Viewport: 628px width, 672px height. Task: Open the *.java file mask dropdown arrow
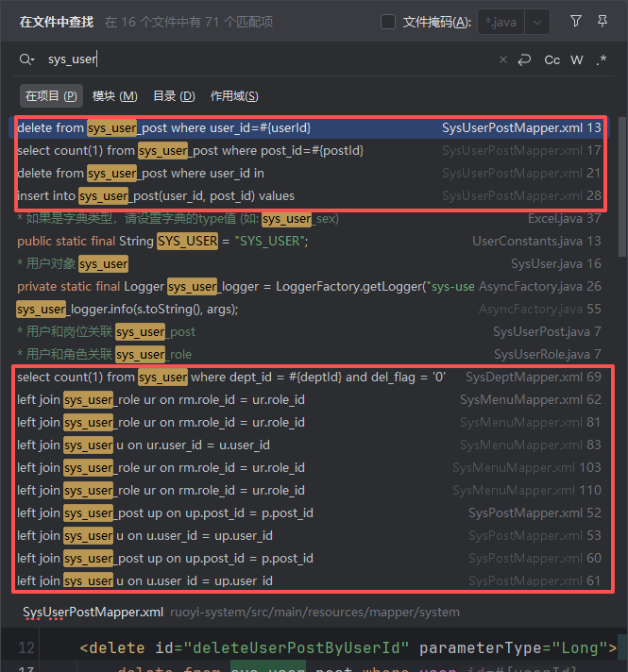pos(537,22)
